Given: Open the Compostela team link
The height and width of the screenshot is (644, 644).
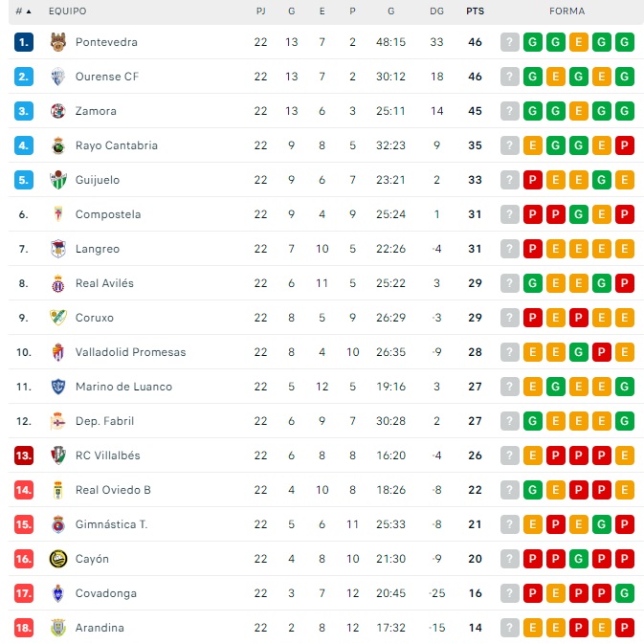Looking at the screenshot, I should 108,214.
